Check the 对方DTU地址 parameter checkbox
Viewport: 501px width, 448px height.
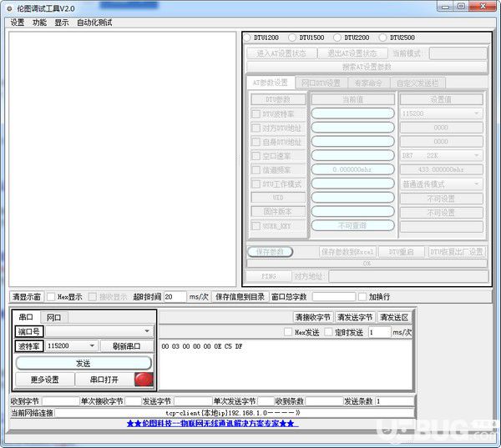coord(256,128)
